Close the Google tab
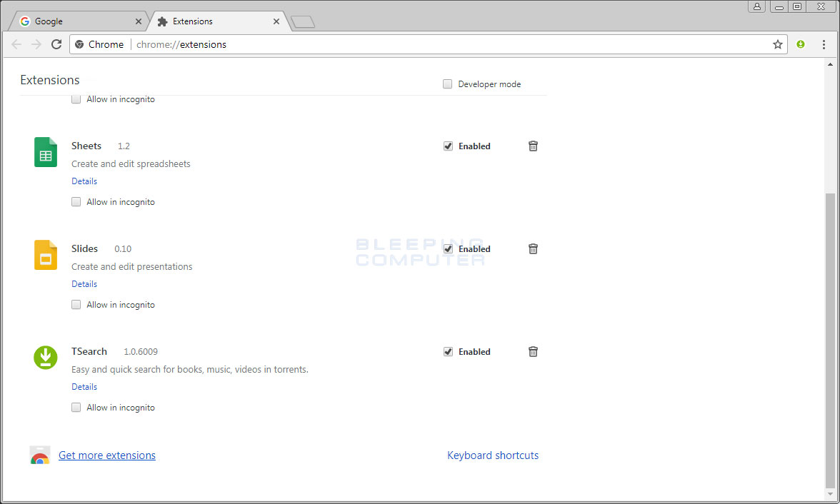 point(139,21)
